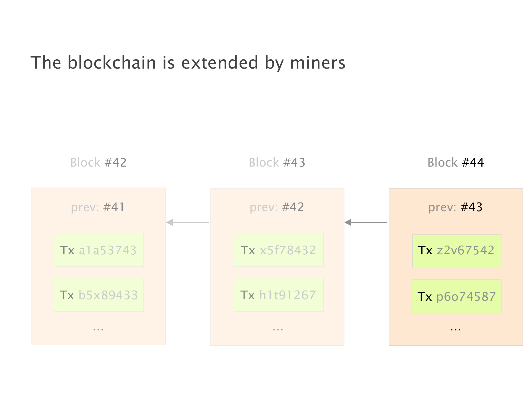This screenshot has height=399, width=532.
Task: Click the "Block #42" heading
Action: click(x=98, y=163)
